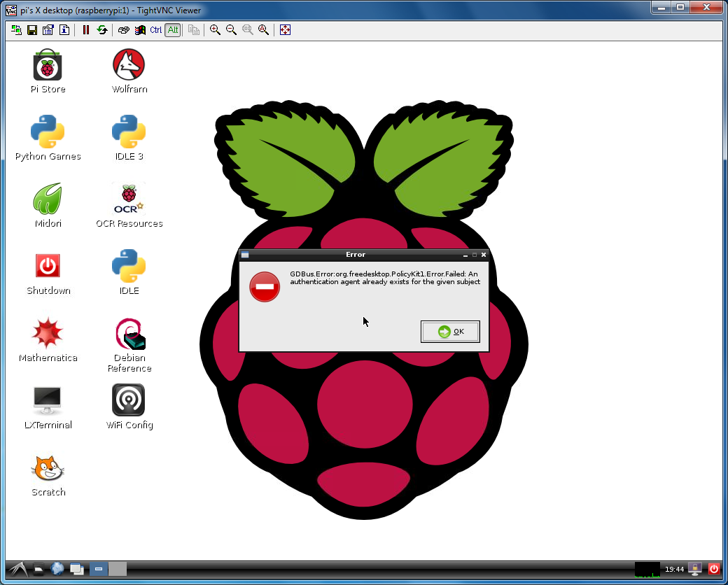The image size is (728, 585).
Task: Pause the remote screen updates
Action: pos(86,30)
